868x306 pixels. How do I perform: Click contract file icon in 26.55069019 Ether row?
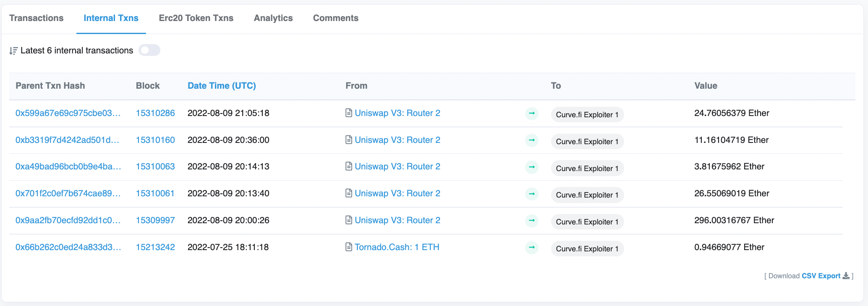[x=349, y=193]
